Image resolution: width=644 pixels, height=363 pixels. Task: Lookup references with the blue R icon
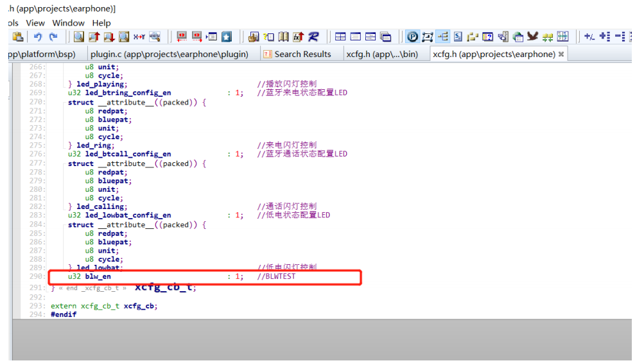[x=313, y=37]
